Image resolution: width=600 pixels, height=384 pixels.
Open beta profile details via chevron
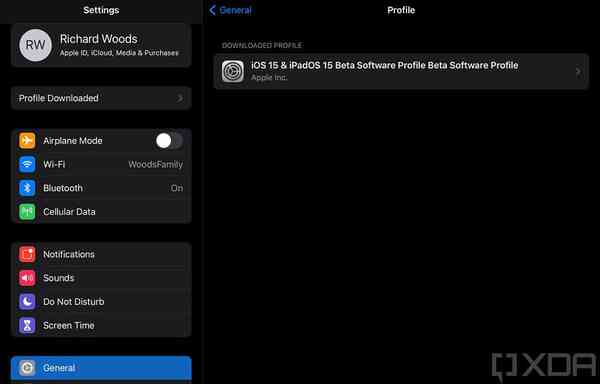(578, 72)
